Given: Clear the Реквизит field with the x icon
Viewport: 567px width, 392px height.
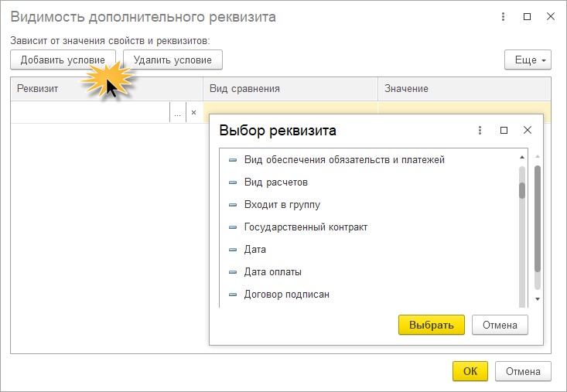Looking at the screenshot, I should click(x=193, y=113).
